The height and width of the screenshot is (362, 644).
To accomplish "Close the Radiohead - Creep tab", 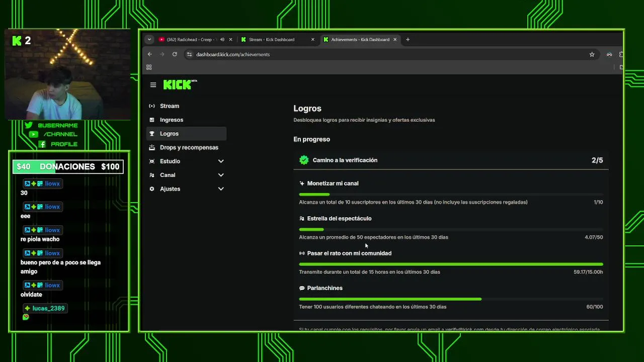I will [x=230, y=40].
